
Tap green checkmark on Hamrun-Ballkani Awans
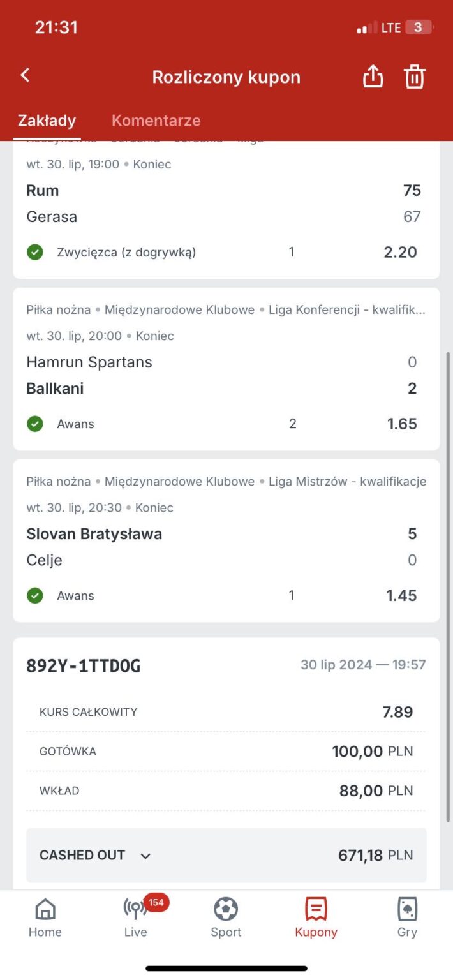pos(35,424)
